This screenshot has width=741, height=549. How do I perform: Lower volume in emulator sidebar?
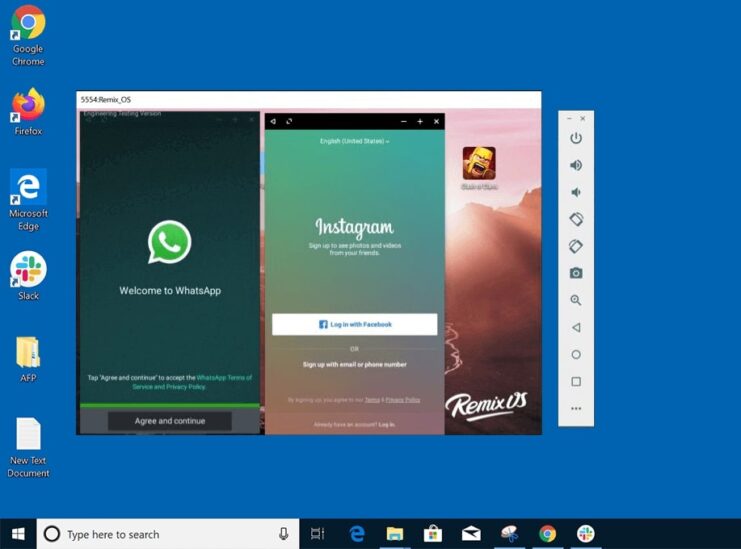tap(576, 192)
